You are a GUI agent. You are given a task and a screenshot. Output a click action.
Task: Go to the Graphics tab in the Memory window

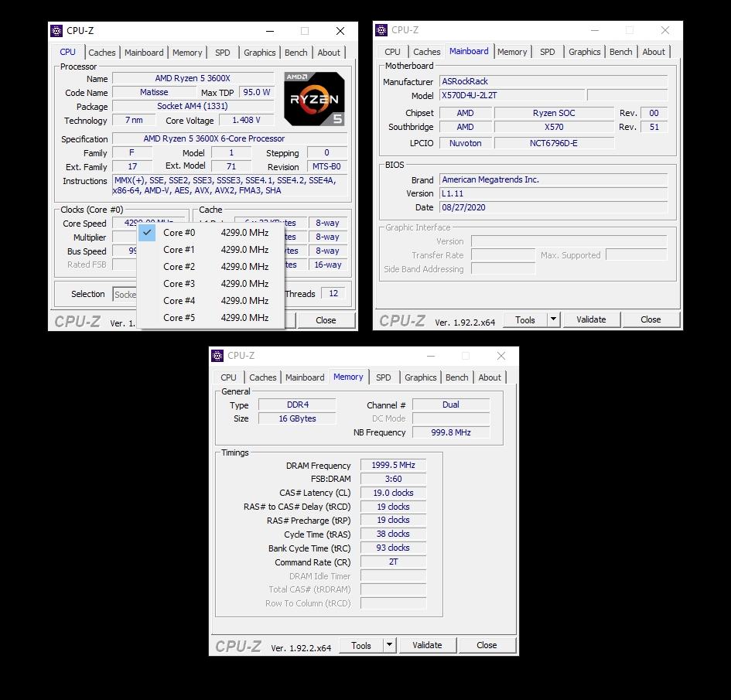coord(421,377)
